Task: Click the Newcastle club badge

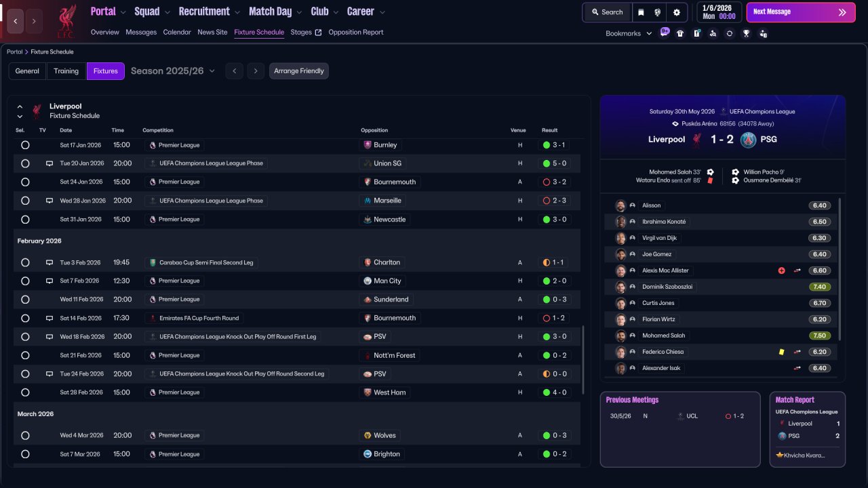Action: (368, 220)
